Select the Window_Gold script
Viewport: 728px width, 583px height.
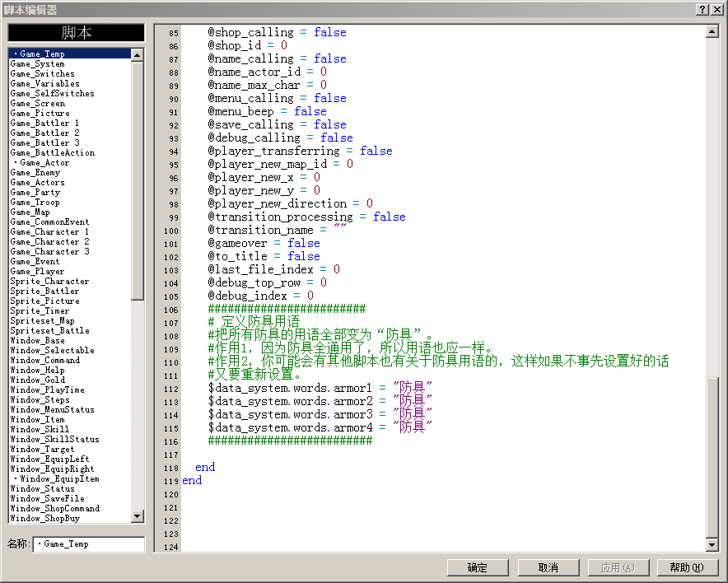click(70, 380)
